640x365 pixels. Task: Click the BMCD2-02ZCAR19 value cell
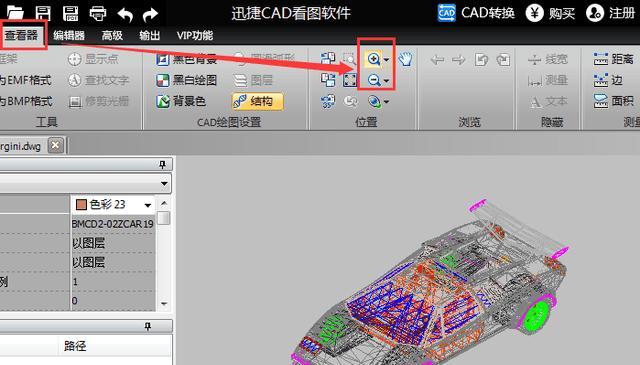click(x=113, y=224)
